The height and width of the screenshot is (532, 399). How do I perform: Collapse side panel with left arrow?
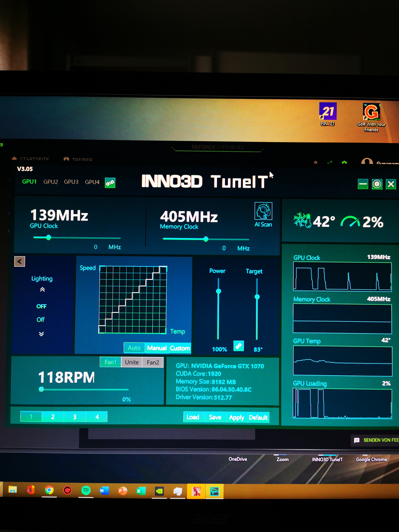tap(20, 261)
